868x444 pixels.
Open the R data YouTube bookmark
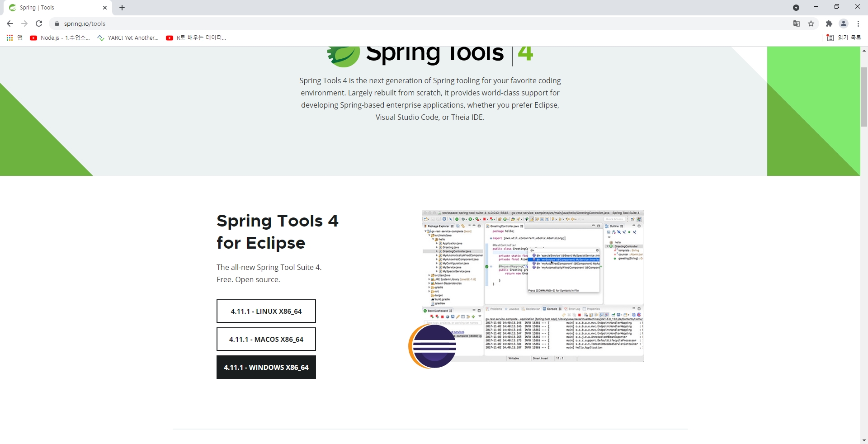click(196, 38)
